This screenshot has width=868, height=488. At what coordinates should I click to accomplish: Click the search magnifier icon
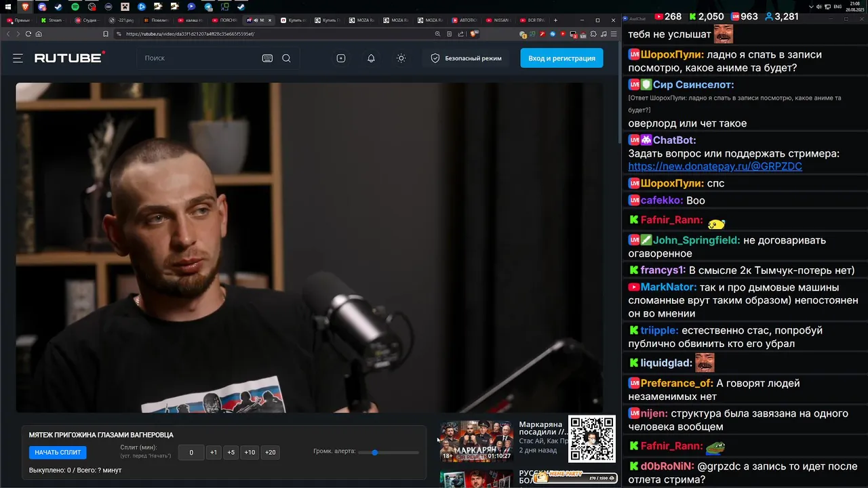286,58
